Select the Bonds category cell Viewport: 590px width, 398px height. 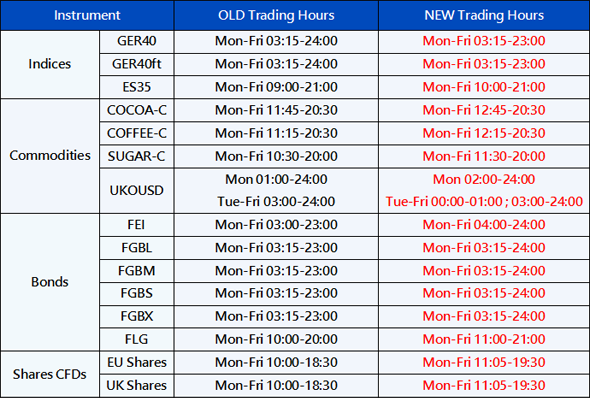coord(50,282)
